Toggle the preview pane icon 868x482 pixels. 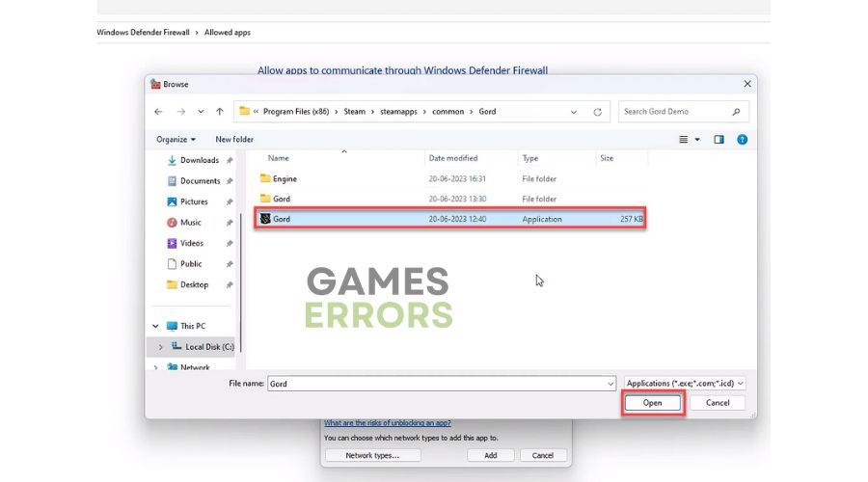pyautogui.click(x=719, y=140)
